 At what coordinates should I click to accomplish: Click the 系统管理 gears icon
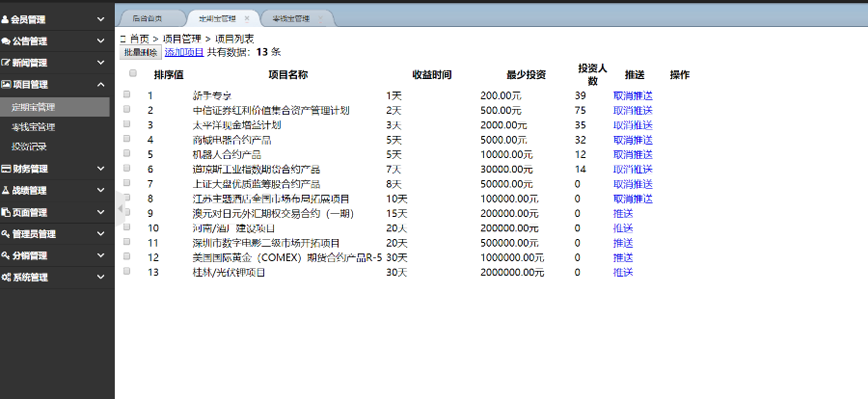click(6, 278)
